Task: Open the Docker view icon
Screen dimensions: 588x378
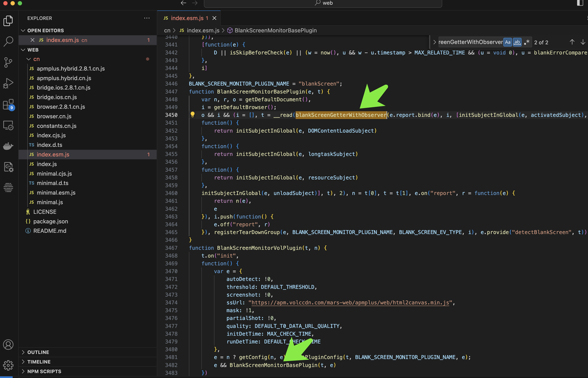Action: (x=8, y=146)
